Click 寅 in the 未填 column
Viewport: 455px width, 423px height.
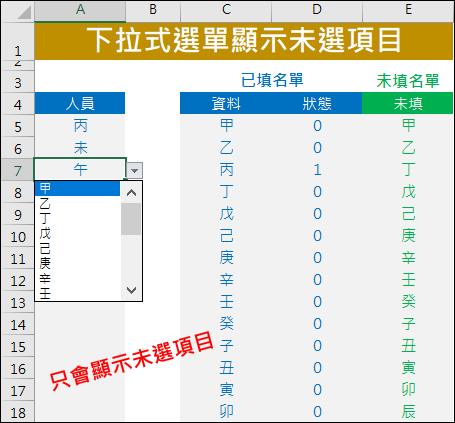pyautogui.click(x=408, y=367)
